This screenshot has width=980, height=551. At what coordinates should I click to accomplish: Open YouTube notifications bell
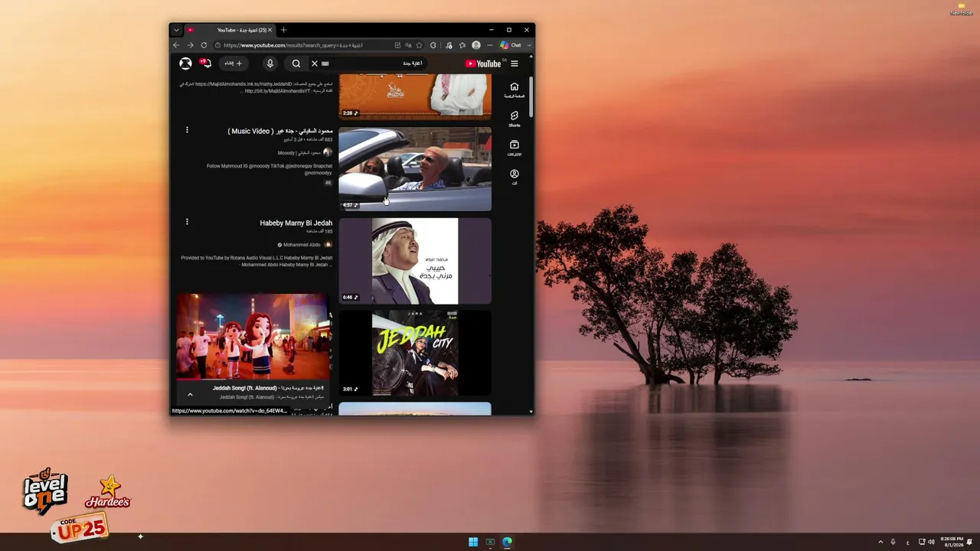[x=204, y=63]
